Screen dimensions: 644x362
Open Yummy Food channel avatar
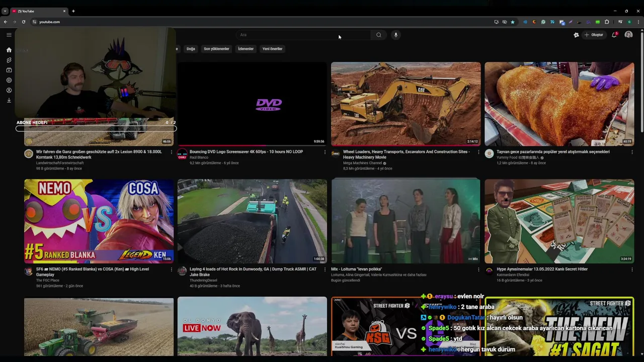(489, 154)
